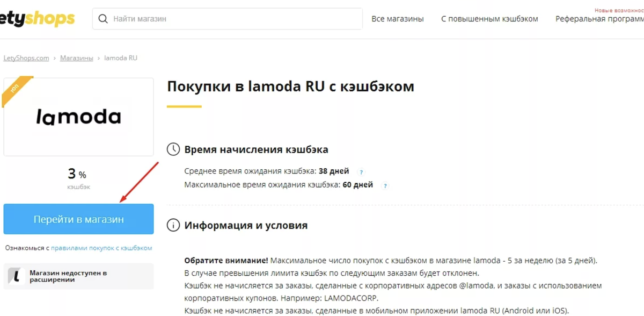Click the lamoda store logo thumbnail
This screenshot has height=316, width=644.
pos(78,117)
